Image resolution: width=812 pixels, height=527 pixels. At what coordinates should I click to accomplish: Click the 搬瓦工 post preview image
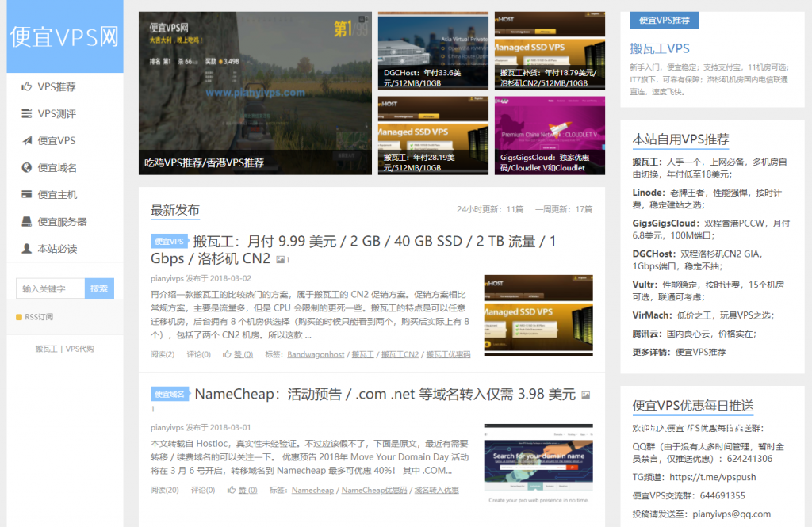[538, 315]
